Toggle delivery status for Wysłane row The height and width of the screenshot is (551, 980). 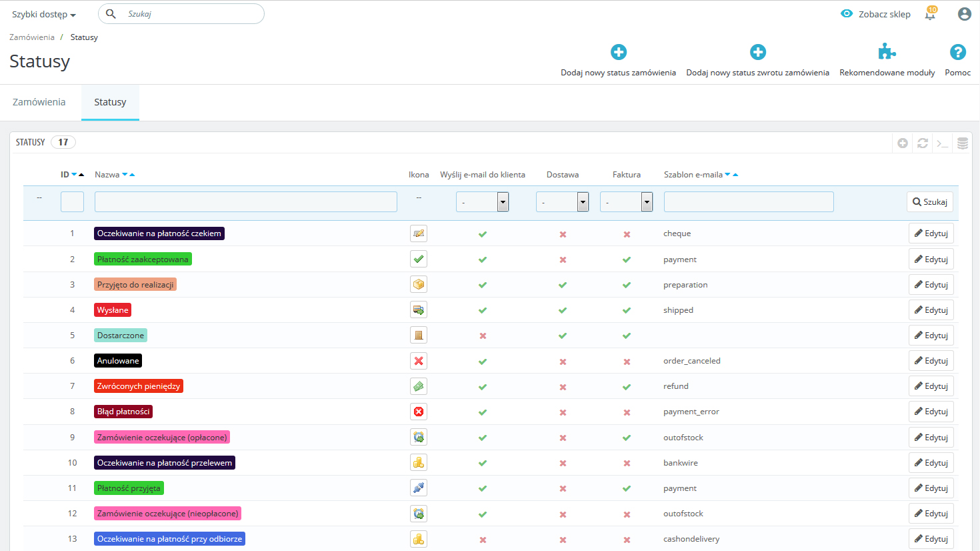(563, 310)
